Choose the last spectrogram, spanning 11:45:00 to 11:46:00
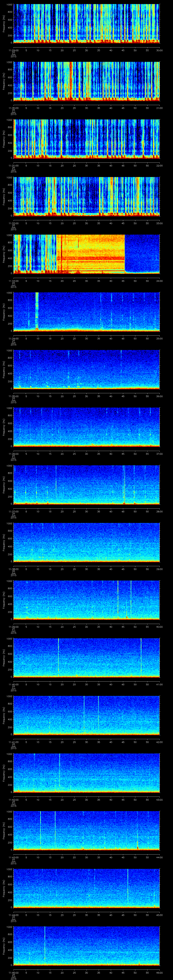 point(87,946)
